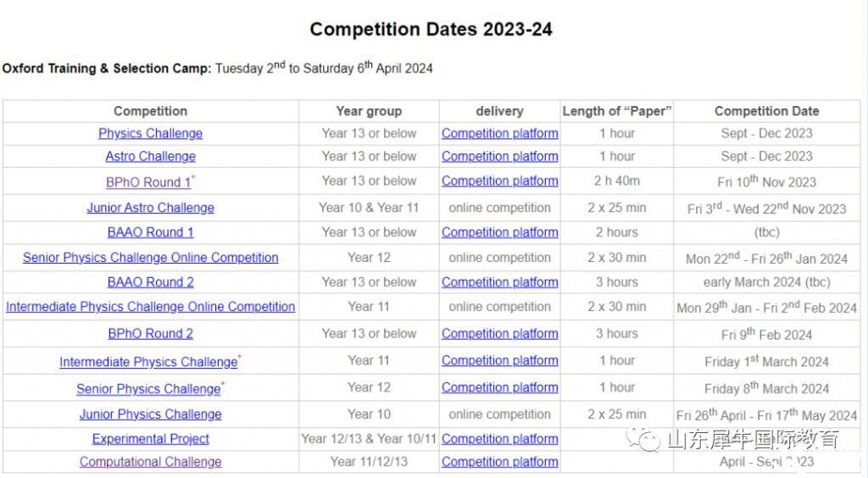Open Senior Physics Challenge Online Competition link
The image size is (868, 478).
pos(150,258)
